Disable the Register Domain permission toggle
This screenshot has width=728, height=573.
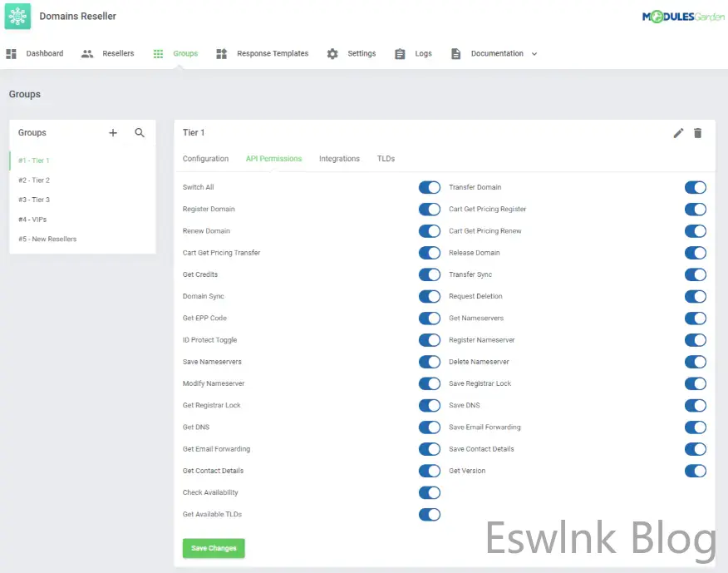pos(429,210)
